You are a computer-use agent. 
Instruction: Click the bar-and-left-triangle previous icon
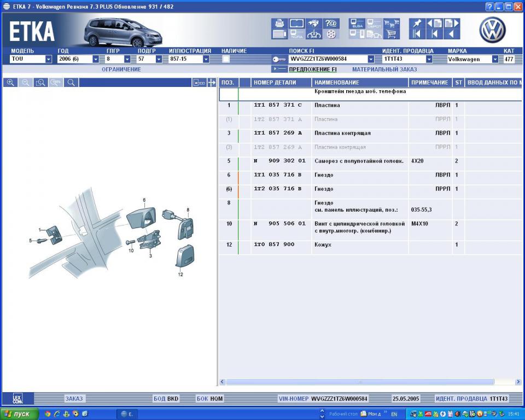pos(434,34)
